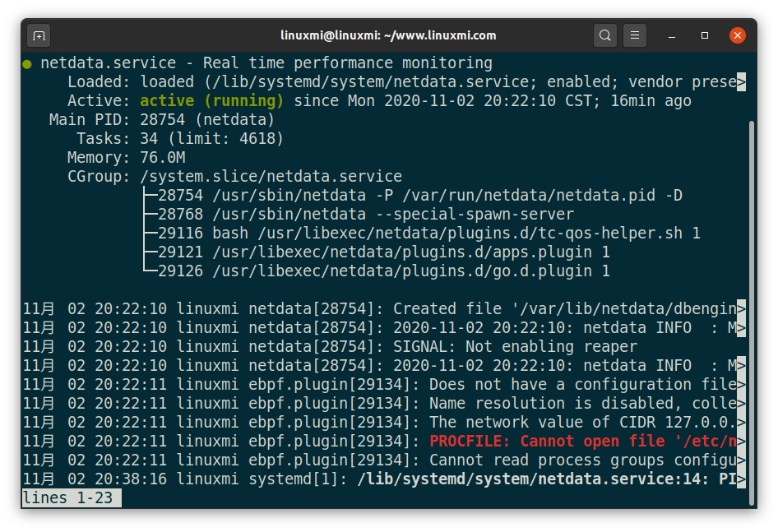Click the 28754 netdata process tree entry
Image resolution: width=778 pixels, height=532 pixels.
pyautogui.click(x=419, y=196)
